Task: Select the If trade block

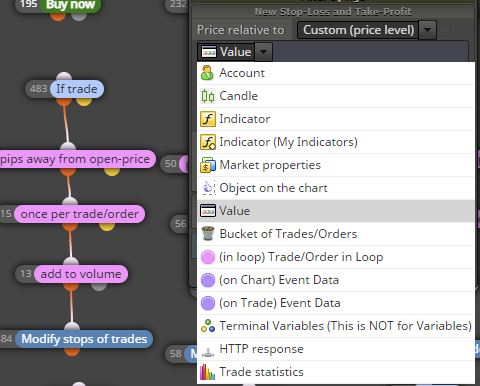Action: [x=77, y=89]
